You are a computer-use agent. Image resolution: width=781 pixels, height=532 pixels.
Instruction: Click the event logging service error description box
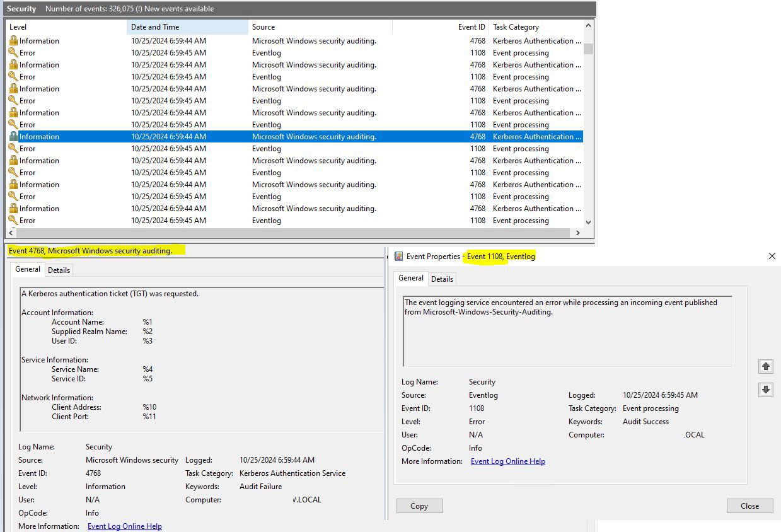pos(567,332)
